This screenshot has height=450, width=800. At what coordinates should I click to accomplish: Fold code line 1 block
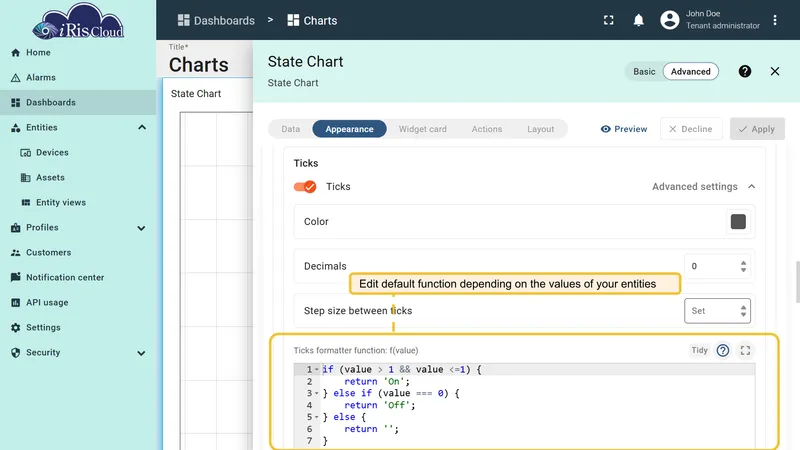[x=317, y=369]
